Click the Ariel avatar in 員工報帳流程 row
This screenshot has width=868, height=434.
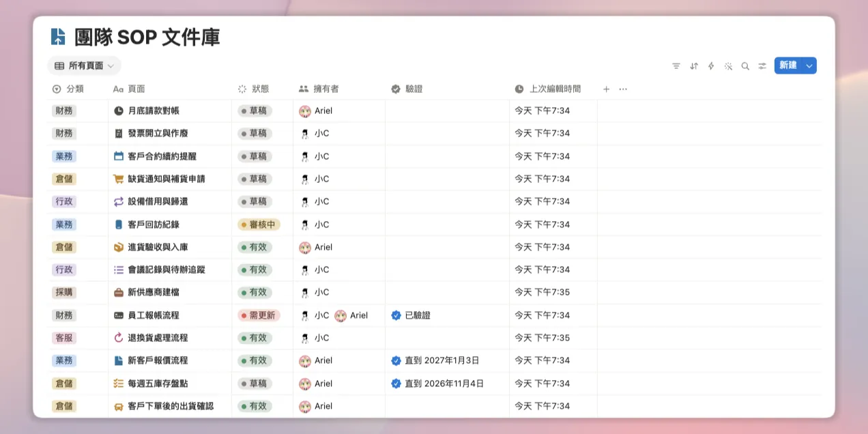click(x=341, y=315)
